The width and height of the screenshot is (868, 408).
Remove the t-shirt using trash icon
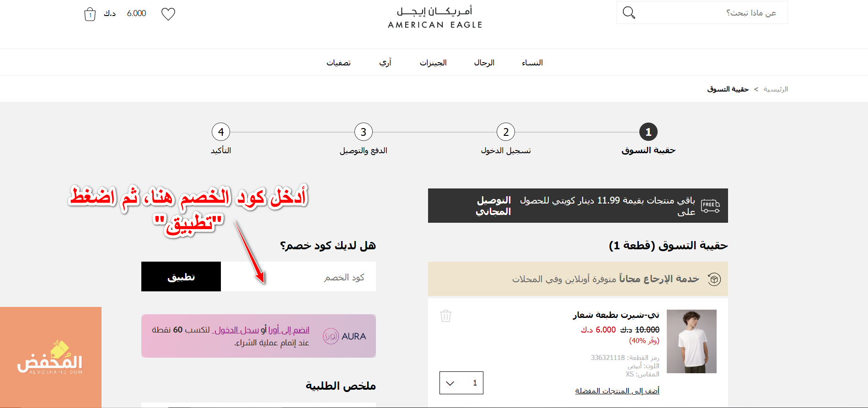click(x=445, y=316)
